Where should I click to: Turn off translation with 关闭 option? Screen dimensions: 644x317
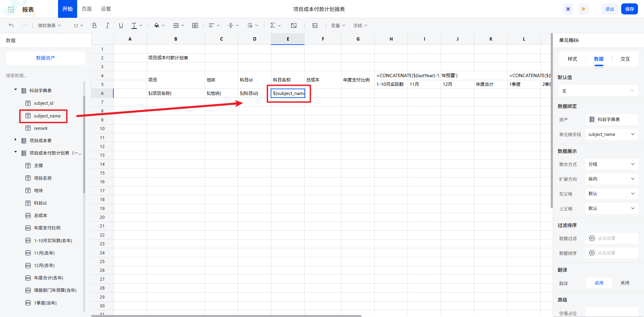[625, 283]
